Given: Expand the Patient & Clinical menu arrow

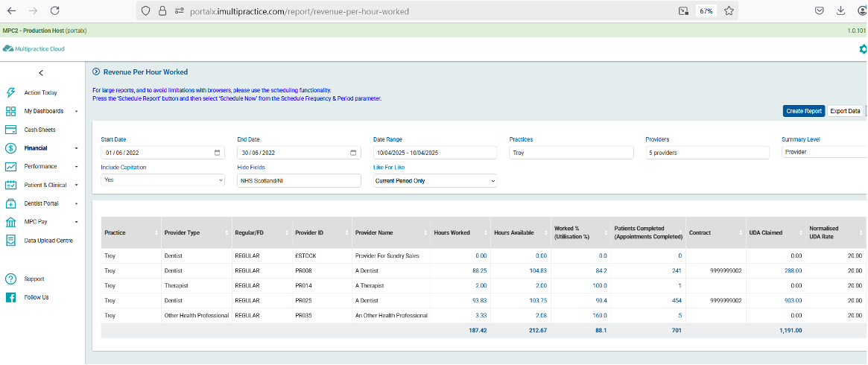Looking at the screenshot, I should pyautogui.click(x=77, y=185).
